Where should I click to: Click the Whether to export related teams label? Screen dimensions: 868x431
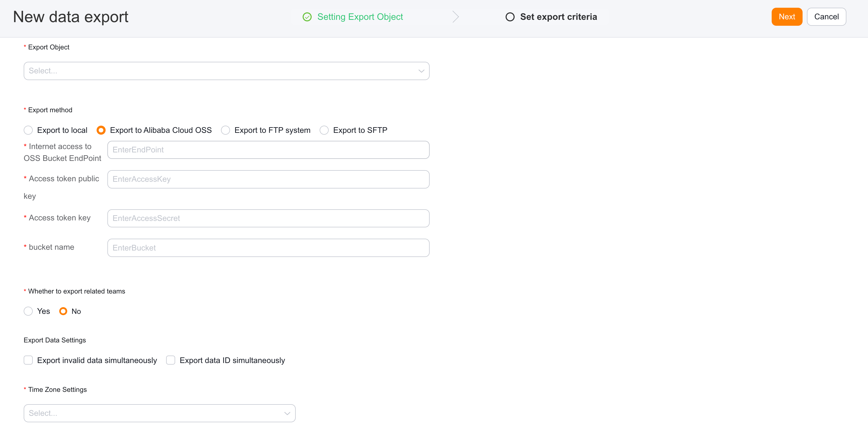[x=76, y=291]
